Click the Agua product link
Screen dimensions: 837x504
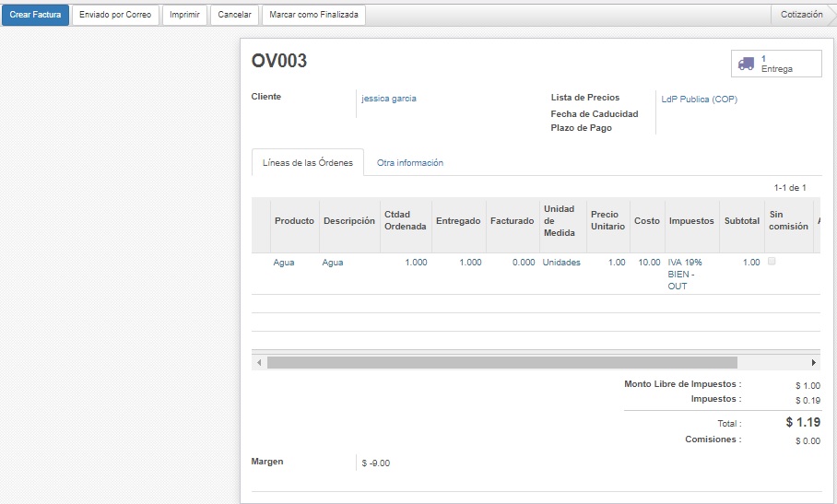pyautogui.click(x=284, y=263)
